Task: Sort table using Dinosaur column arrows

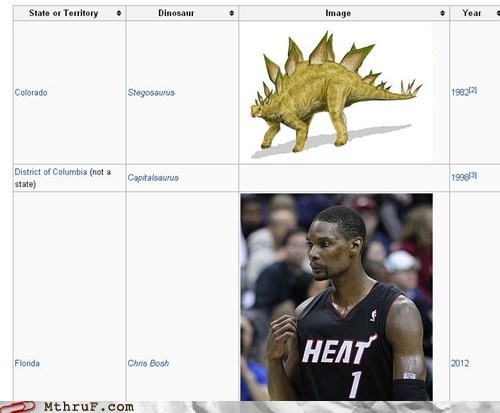Action: (232, 13)
